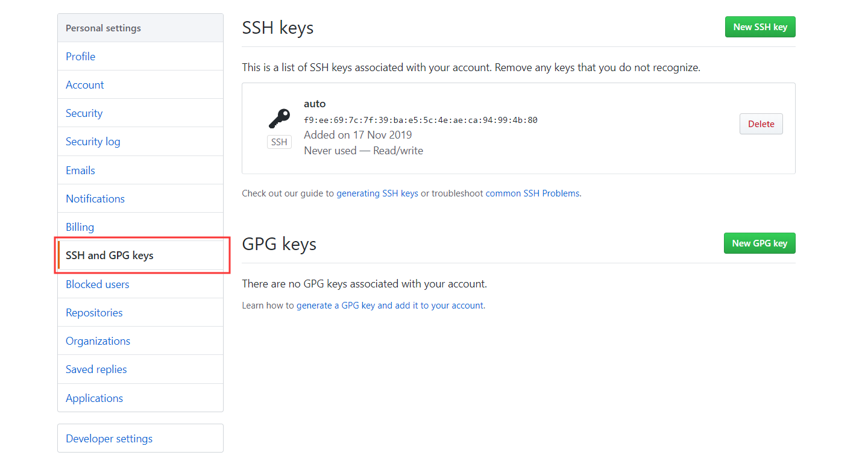This screenshot has height=461, width=868.
Task: Open Billing settings
Action: (79, 227)
